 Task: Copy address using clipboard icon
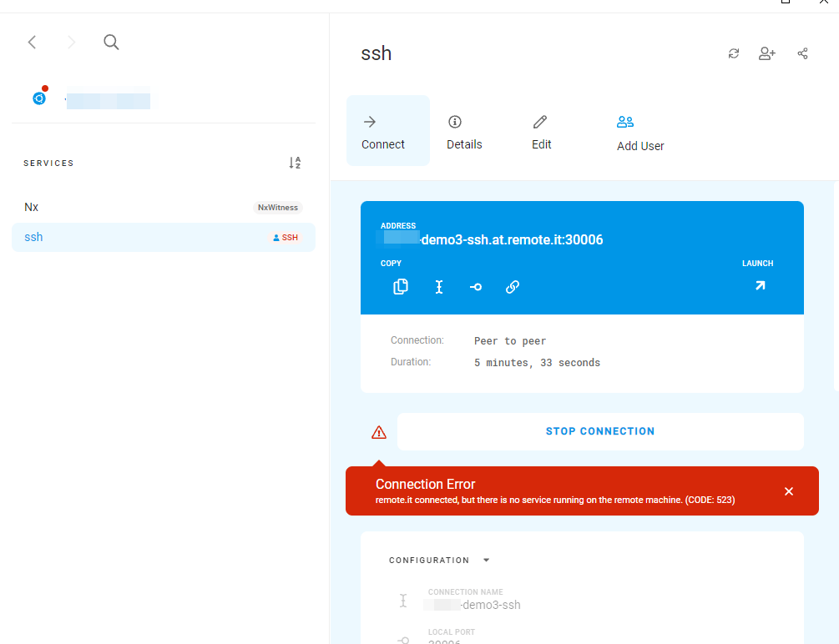[401, 287]
